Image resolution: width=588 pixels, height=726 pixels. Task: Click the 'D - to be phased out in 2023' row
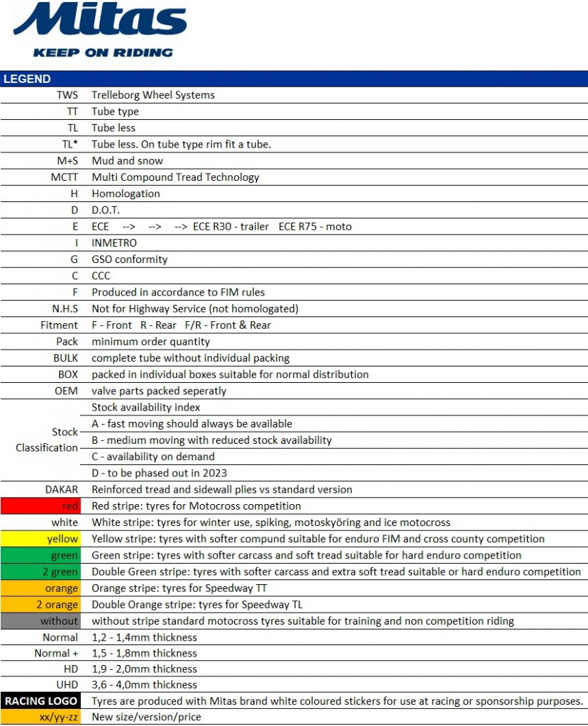(x=159, y=473)
